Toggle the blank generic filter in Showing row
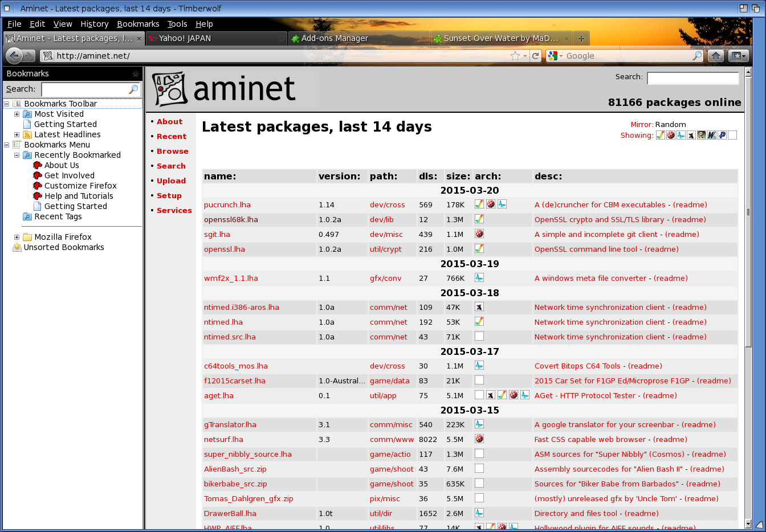This screenshot has width=766, height=532. 732,135
